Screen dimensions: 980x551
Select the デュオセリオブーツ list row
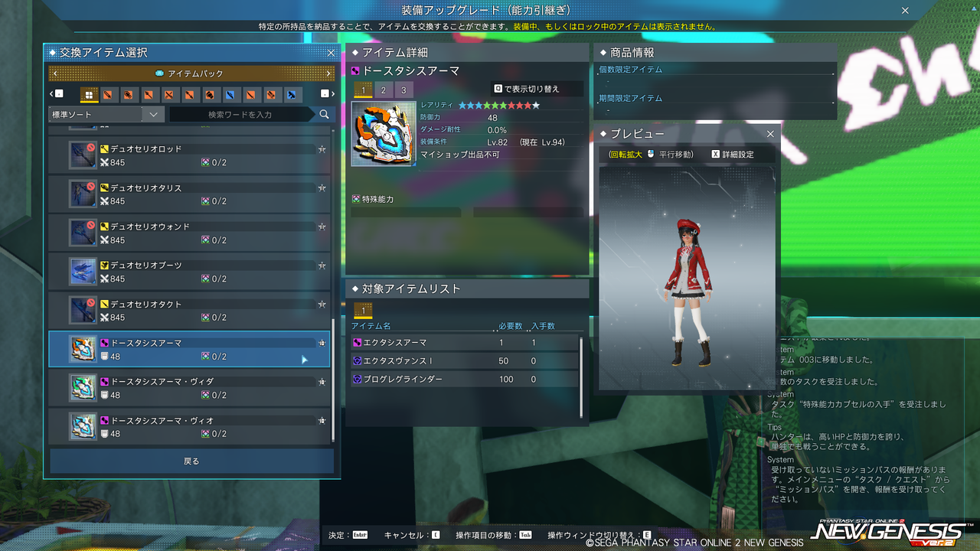tap(189, 272)
